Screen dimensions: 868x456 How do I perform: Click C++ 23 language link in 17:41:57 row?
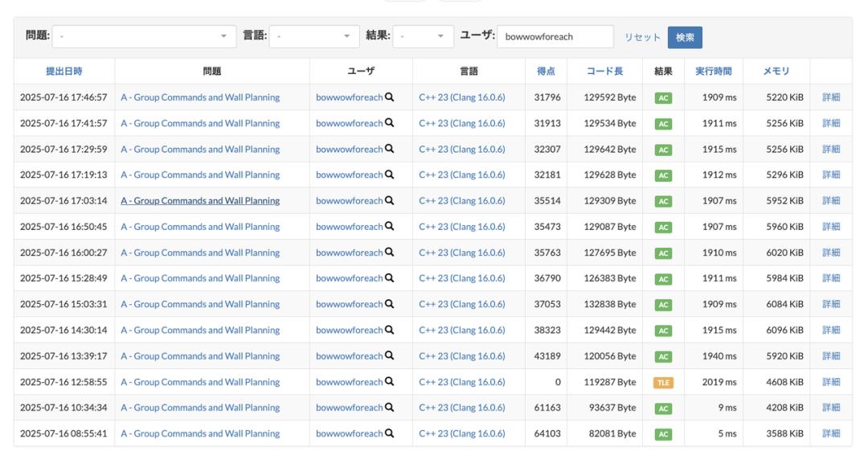(x=462, y=123)
